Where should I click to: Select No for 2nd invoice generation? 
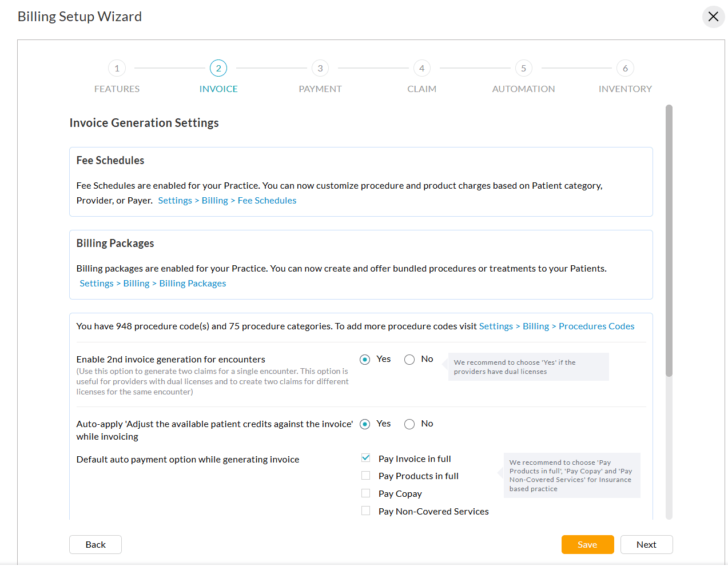tap(409, 359)
